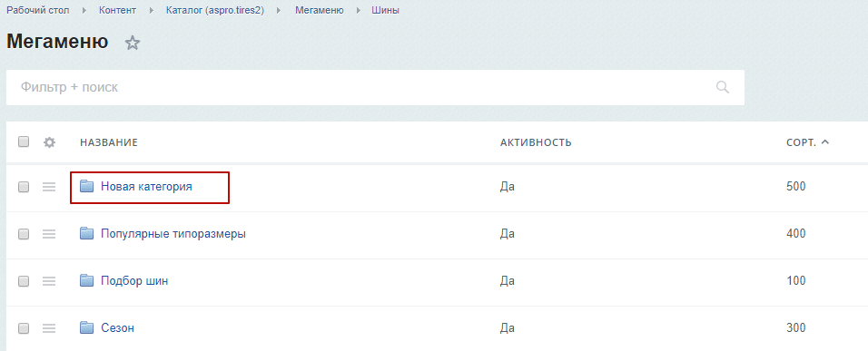868x351 pixels.
Task: Click Да in Новая категория row
Action: (x=508, y=187)
